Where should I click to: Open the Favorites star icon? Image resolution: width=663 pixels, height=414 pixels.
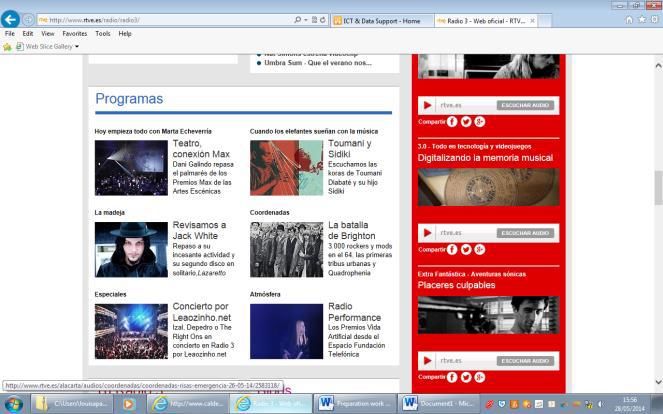click(x=642, y=19)
